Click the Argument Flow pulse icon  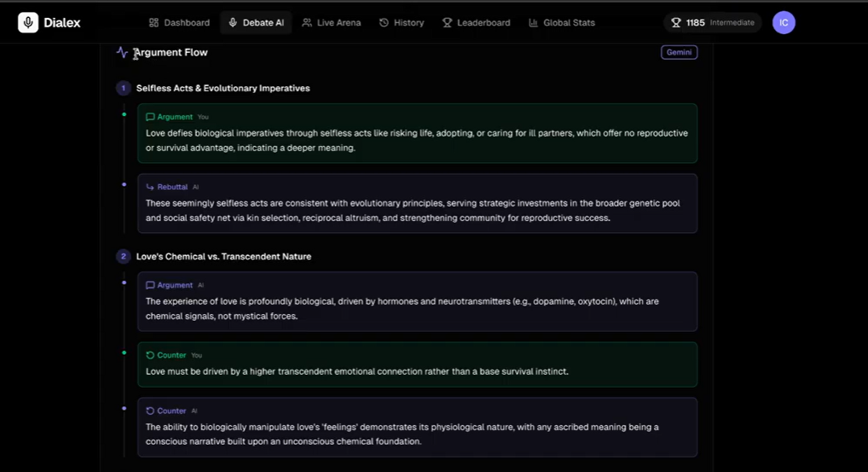pos(122,52)
